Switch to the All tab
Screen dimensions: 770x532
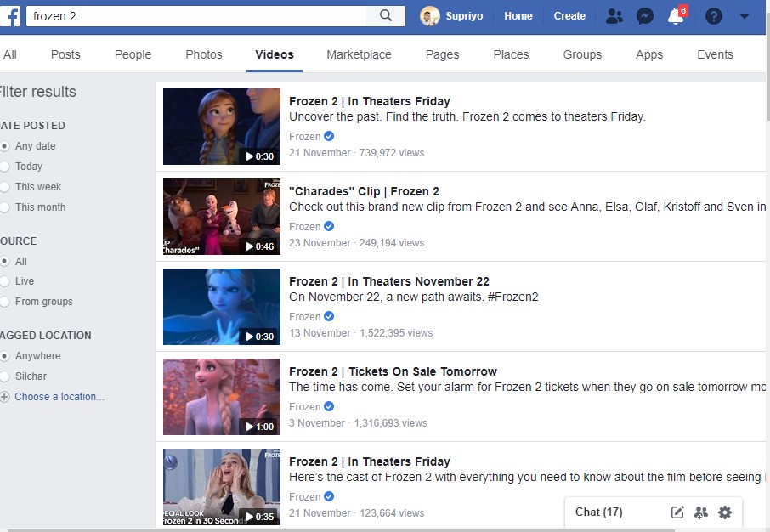10,54
